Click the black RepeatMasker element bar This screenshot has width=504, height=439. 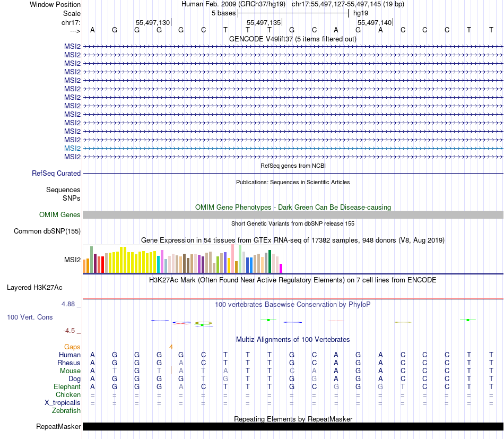tap(293, 426)
